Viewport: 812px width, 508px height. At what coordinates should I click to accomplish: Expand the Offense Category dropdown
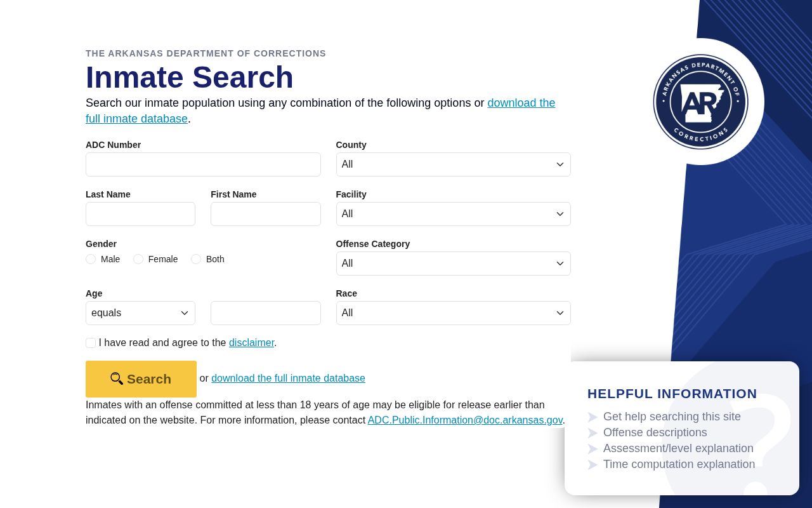(x=453, y=264)
